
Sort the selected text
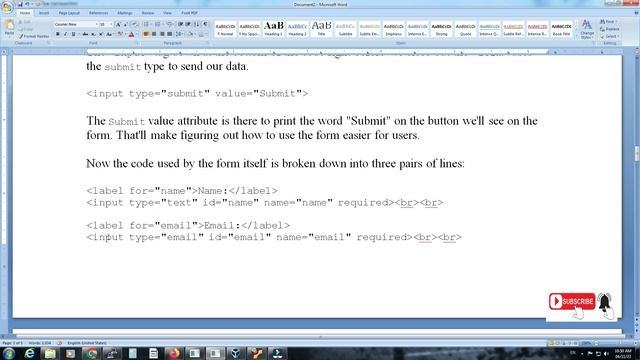(197, 24)
